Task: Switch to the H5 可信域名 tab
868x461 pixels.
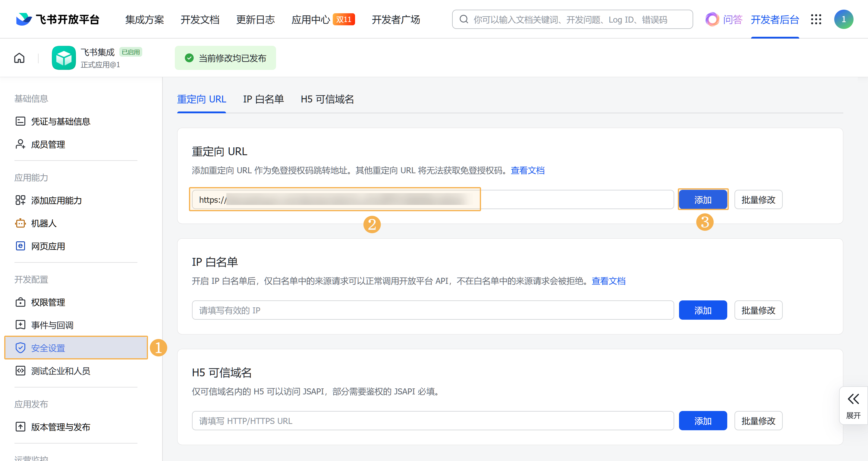Action: tap(327, 99)
